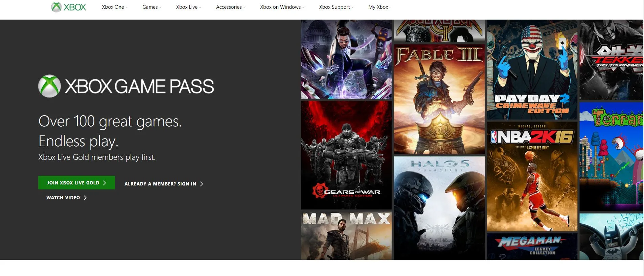
Task: Select the LEGO Batman cover
Action: (x=611, y=236)
